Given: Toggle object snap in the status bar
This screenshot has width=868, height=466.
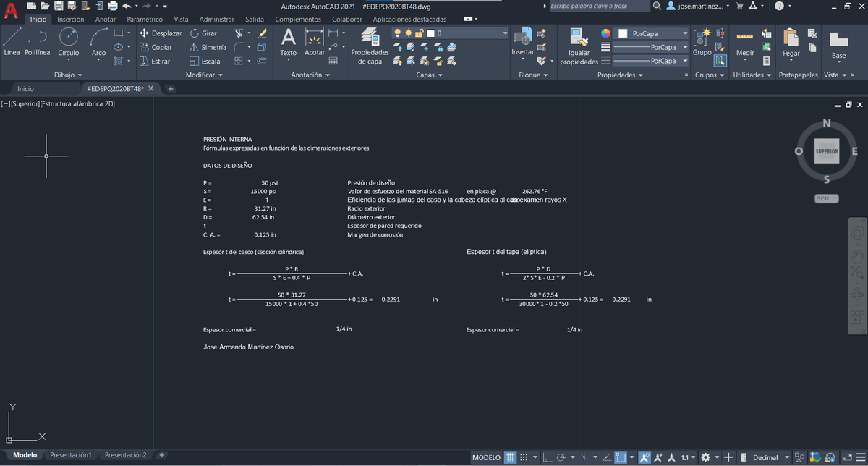Looking at the screenshot, I should pos(621,457).
